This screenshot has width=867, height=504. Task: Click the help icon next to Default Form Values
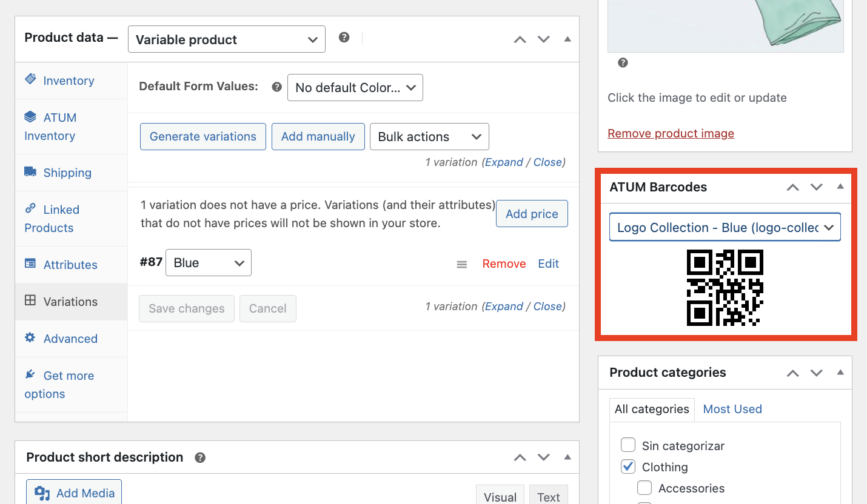tap(277, 87)
